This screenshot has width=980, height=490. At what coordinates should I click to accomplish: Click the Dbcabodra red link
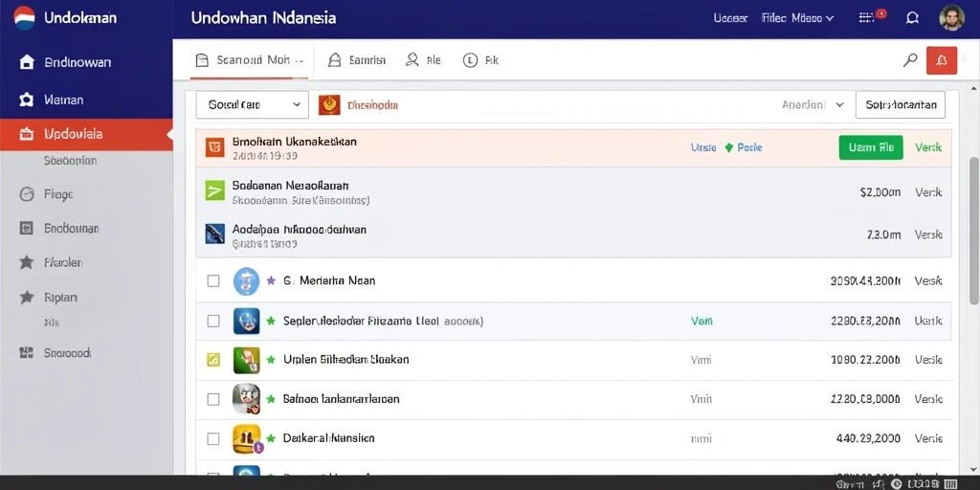pos(372,105)
